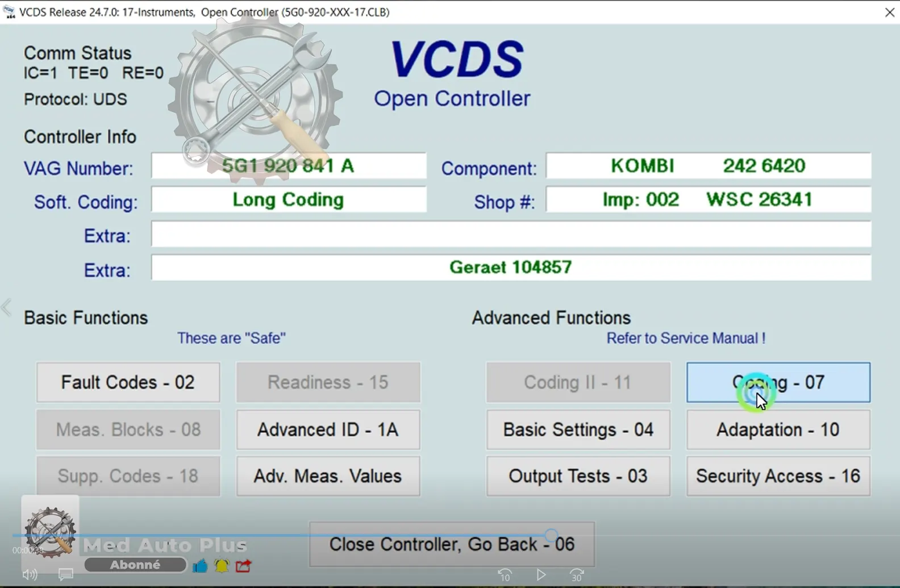Click the greyed Coding II - 11 button
This screenshot has height=588, width=900.
click(578, 382)
